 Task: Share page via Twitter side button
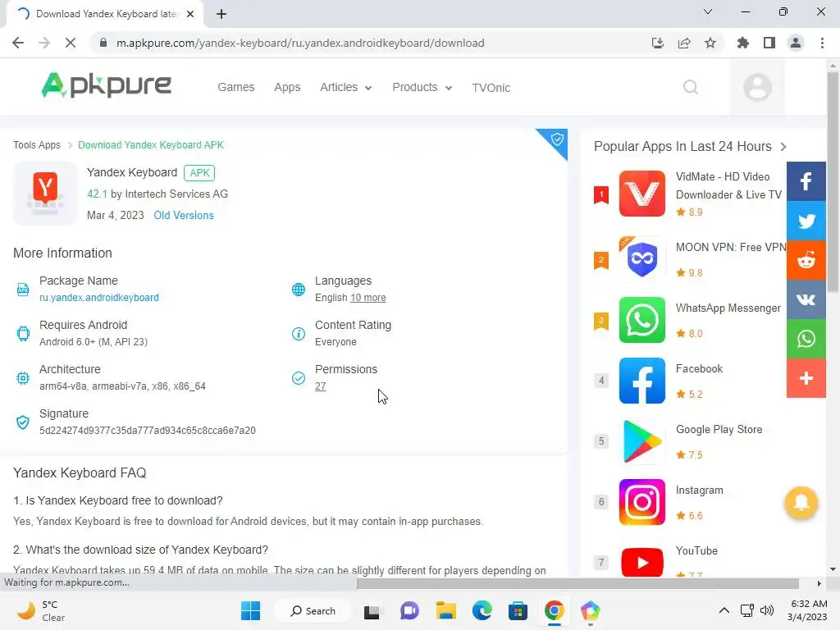[x=806, y=221]
